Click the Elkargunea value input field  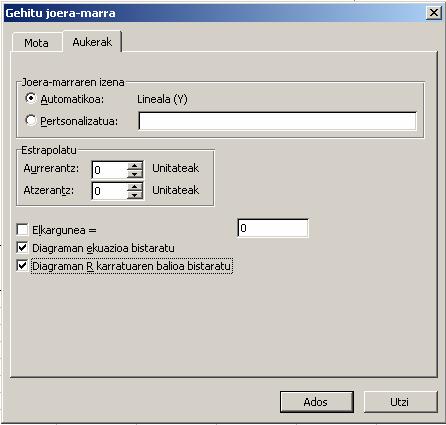point(273,228)
